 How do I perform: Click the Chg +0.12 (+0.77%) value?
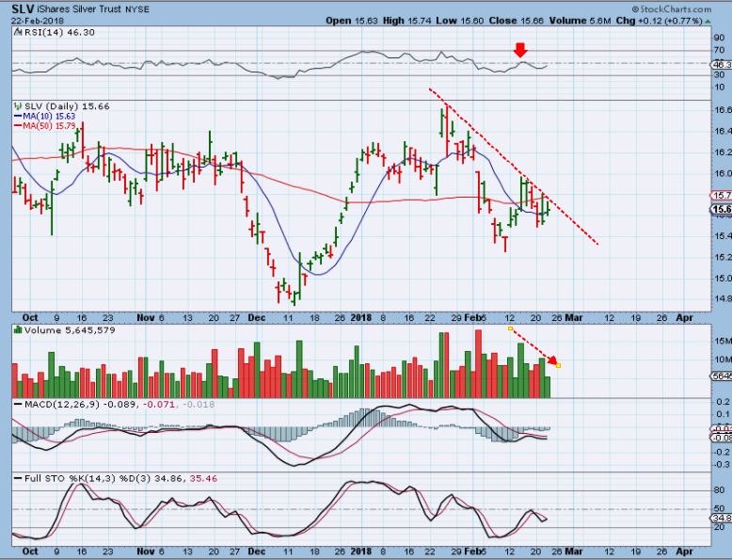660,21
